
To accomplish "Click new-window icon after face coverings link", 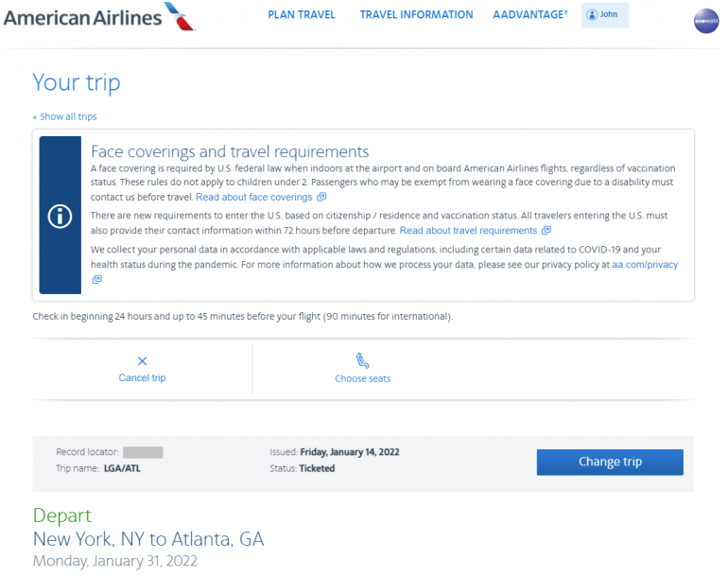I will [x=321, y=198].
